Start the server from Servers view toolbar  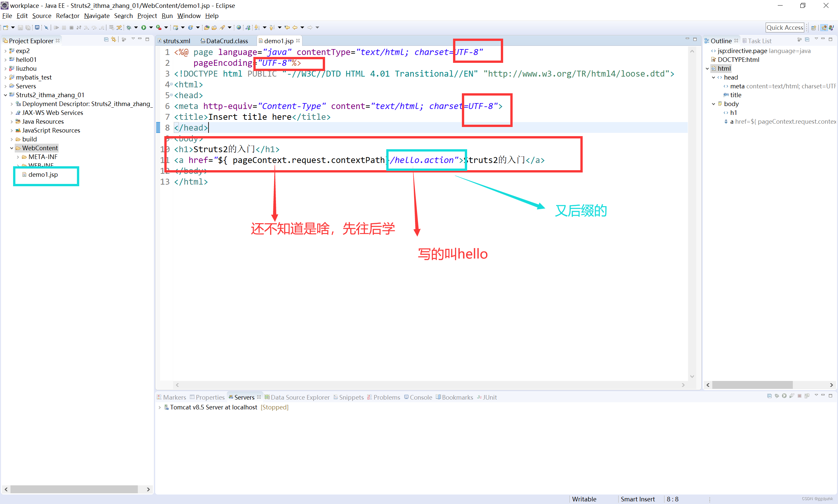click(784, 396)
